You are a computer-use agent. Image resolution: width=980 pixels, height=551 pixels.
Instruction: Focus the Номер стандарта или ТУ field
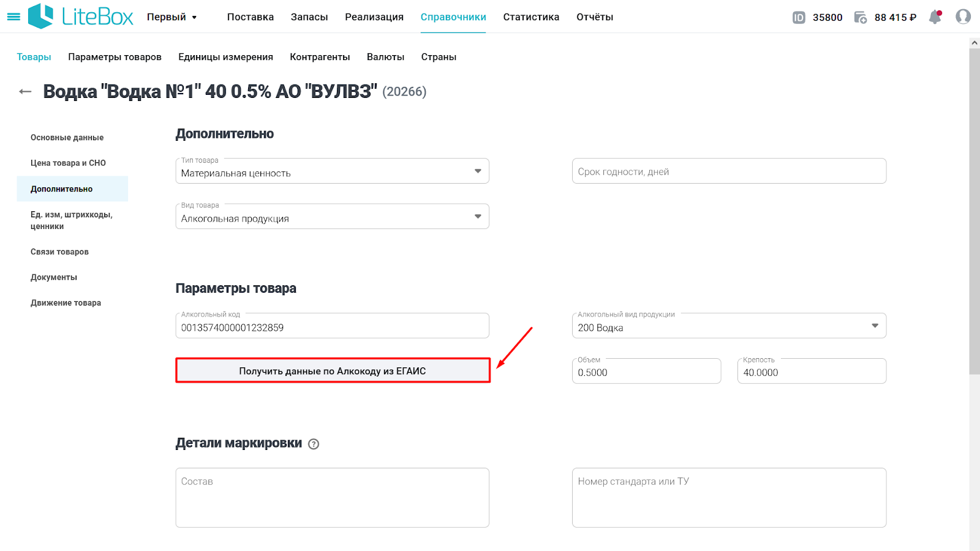tap(729, 498)
